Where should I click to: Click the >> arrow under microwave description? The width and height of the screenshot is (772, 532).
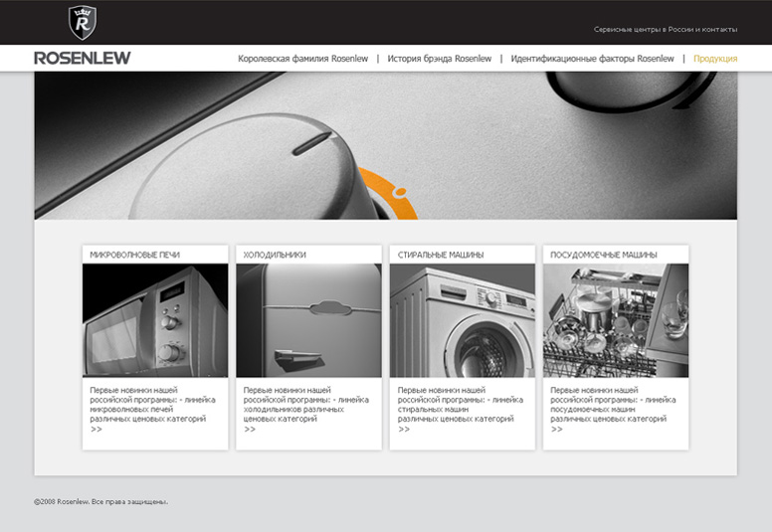(x=96, y=430)
